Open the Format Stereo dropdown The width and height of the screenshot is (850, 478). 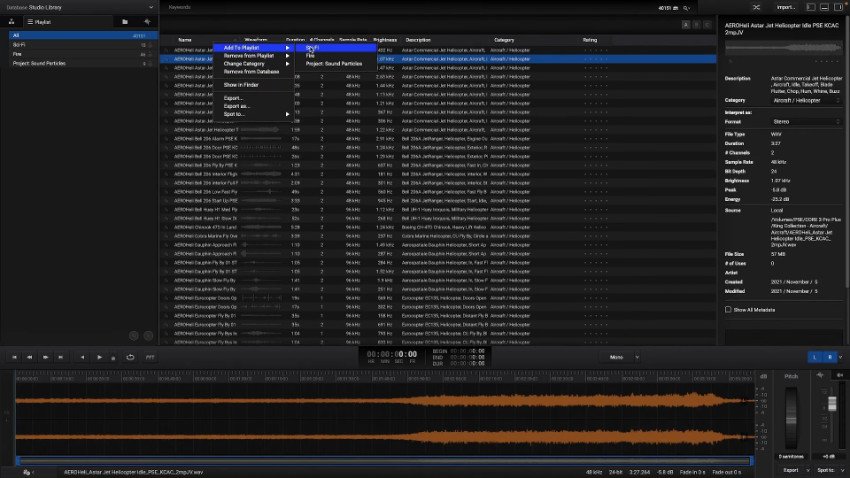click(806, 121)
